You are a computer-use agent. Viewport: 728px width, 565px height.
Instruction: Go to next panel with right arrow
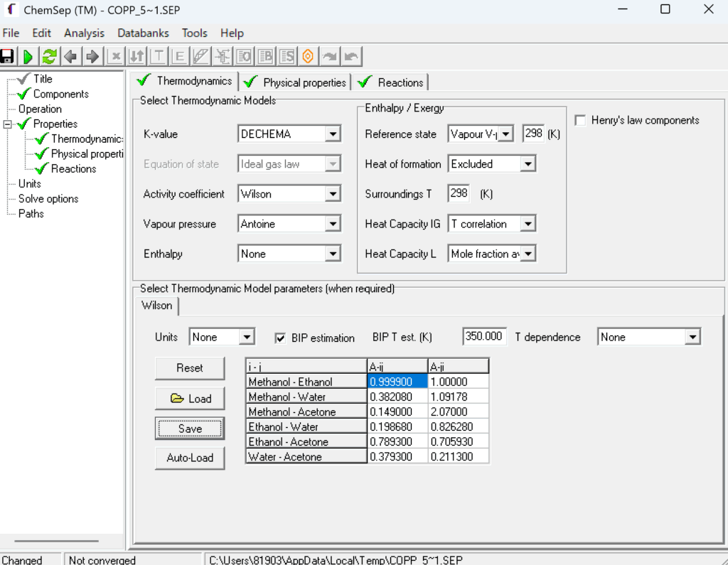pos(92,57)
